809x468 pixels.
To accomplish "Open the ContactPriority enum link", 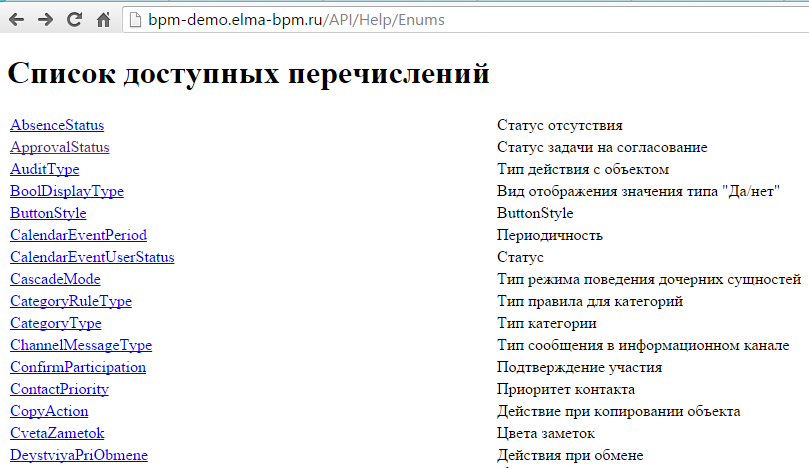I will 59,389.
